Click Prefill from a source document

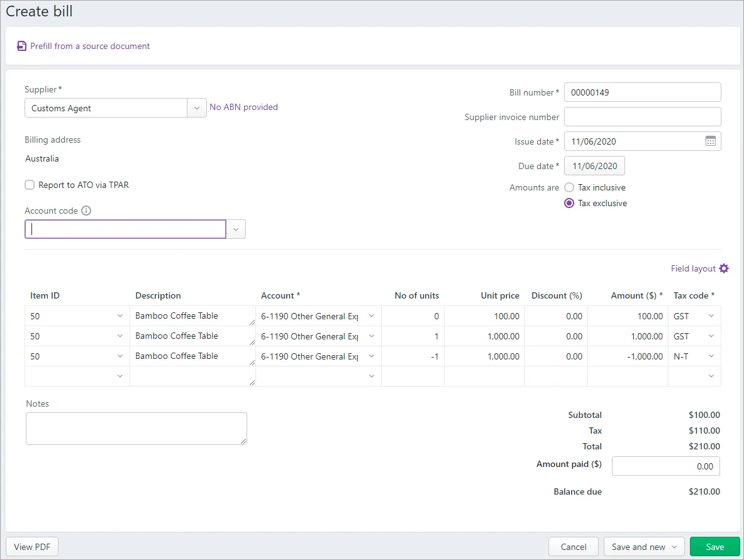pyautogui.click(x=89, y=46)
